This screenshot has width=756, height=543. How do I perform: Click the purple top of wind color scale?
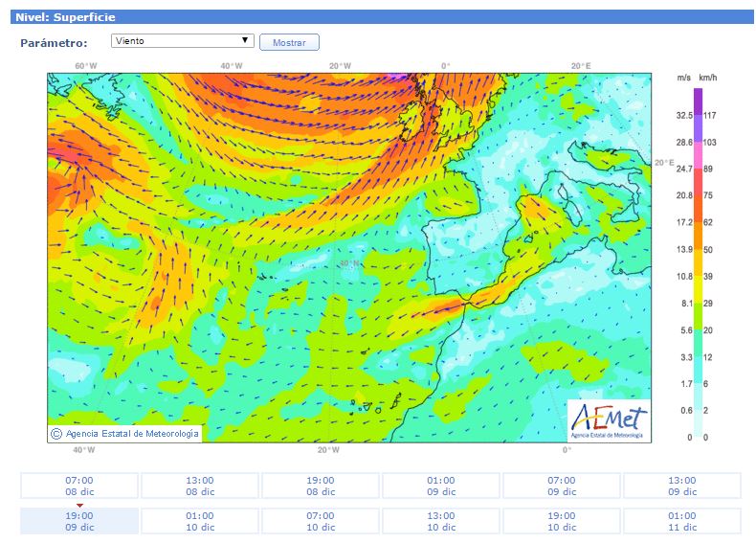click(698, 94)
